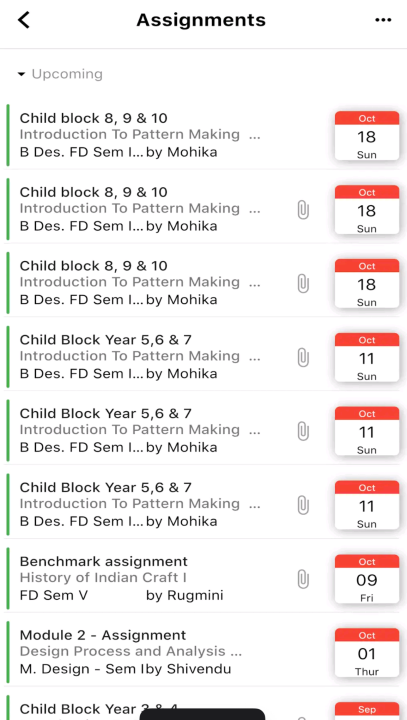
Task: Click paperclip on third Child Block Year 5,6 & 7
Action: 303,506
